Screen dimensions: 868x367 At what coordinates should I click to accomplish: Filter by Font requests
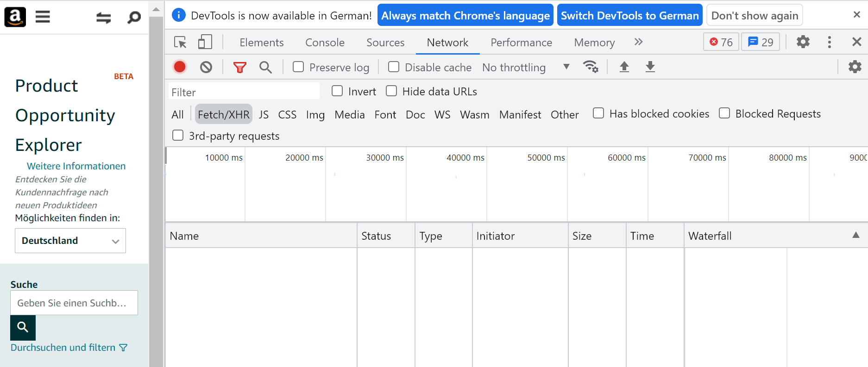[385, 114]
